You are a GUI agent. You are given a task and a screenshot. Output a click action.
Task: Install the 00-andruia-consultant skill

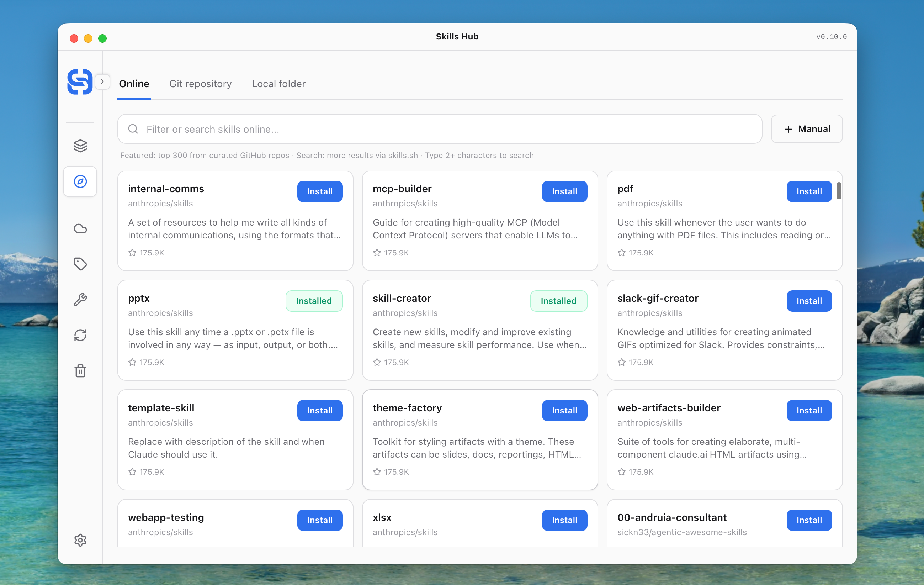(809, 520)
